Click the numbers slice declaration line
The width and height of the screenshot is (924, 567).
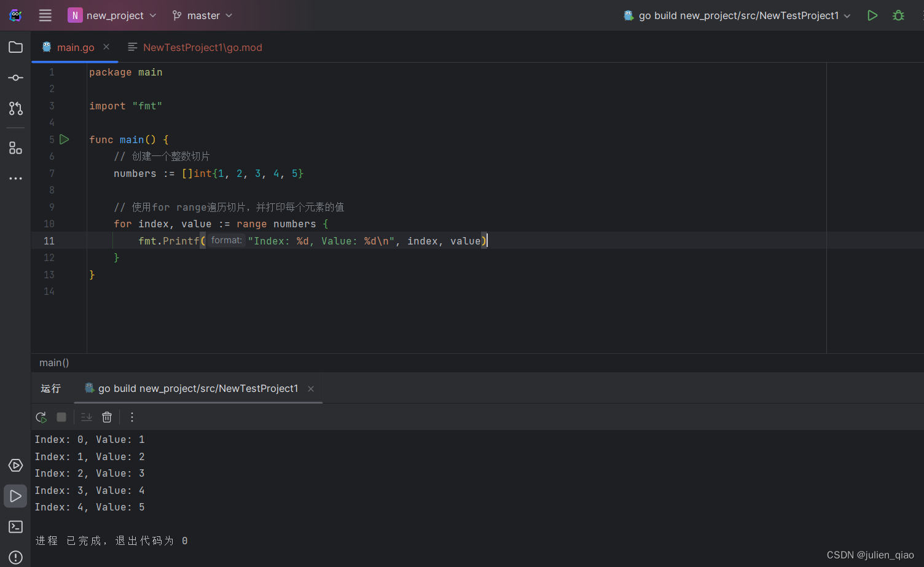[209, 173]
